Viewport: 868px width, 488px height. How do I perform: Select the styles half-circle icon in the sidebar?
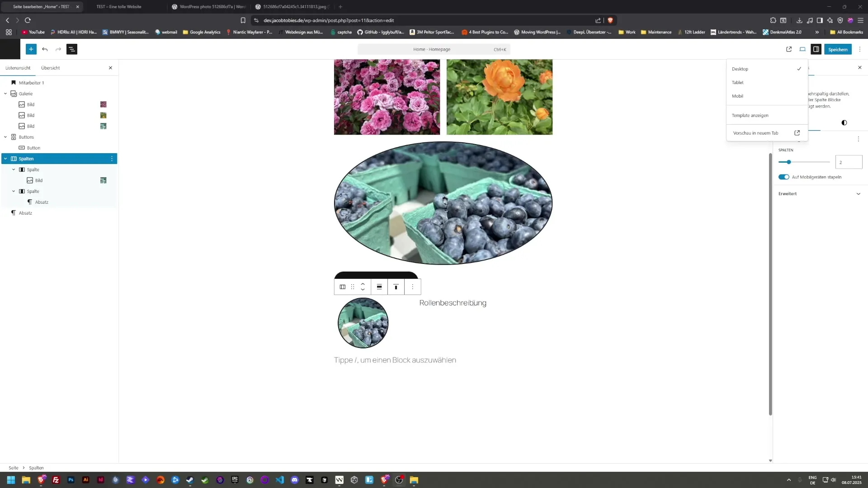coord(844,123)
